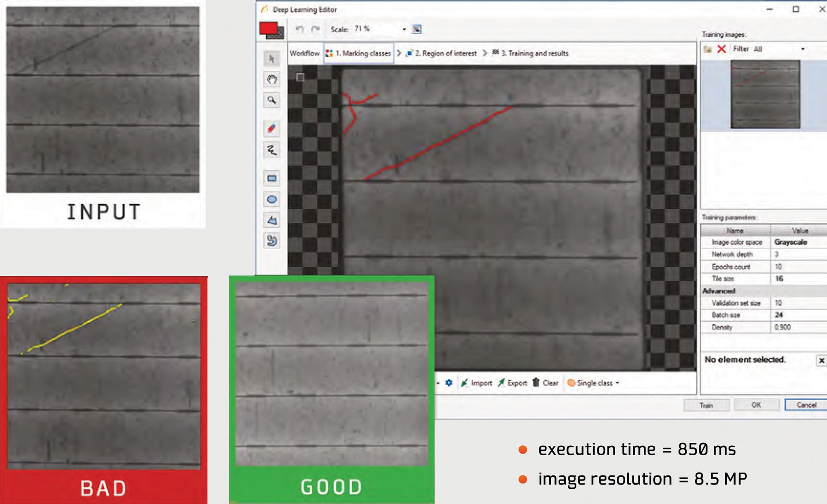Open Training and results step
The height and width of the screenshot is (504, 827).
(531, 53)
